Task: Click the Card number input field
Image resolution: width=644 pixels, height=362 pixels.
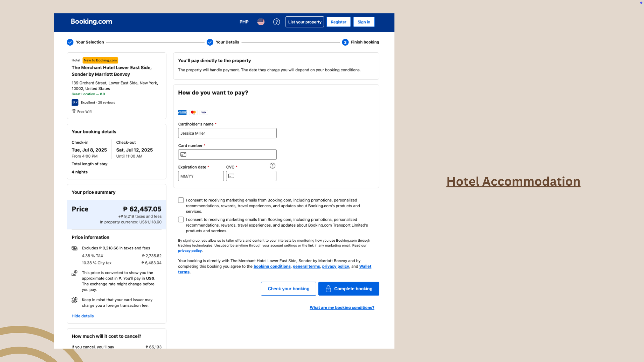Action: point(231,155)
